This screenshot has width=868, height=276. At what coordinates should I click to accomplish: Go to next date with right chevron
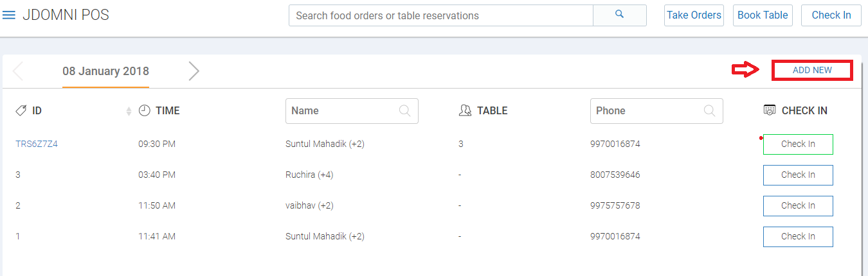pos(194,71)
